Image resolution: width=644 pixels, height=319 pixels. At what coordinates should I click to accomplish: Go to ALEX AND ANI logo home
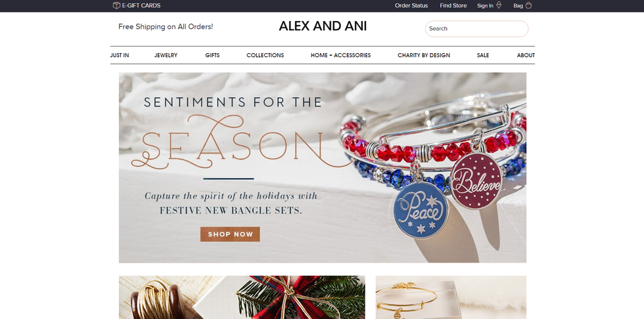[323, 26]
